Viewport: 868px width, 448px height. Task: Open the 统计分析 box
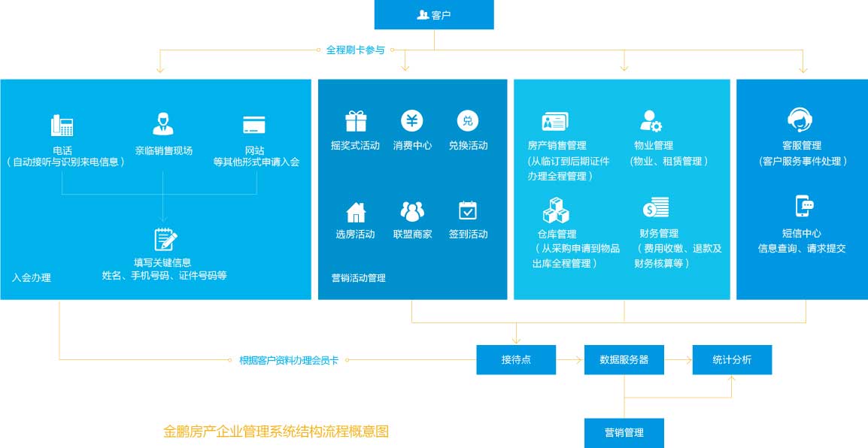732,359
